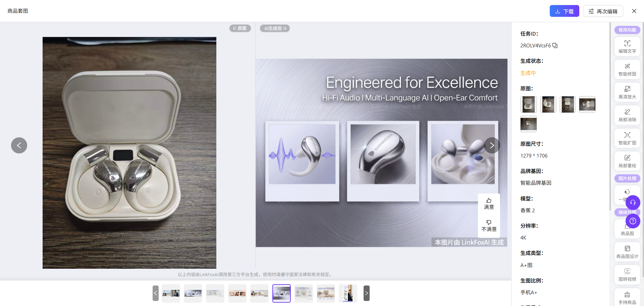Screen dimensions: 644x306
Task: Mark the image as 满意 with thumbs up
Action: (489, 204)
